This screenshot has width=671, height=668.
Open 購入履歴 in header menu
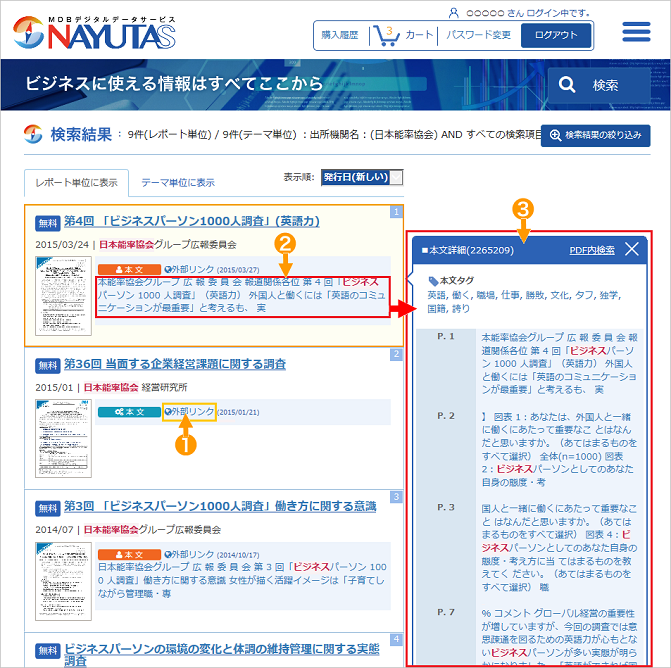[x=340, y=35]
